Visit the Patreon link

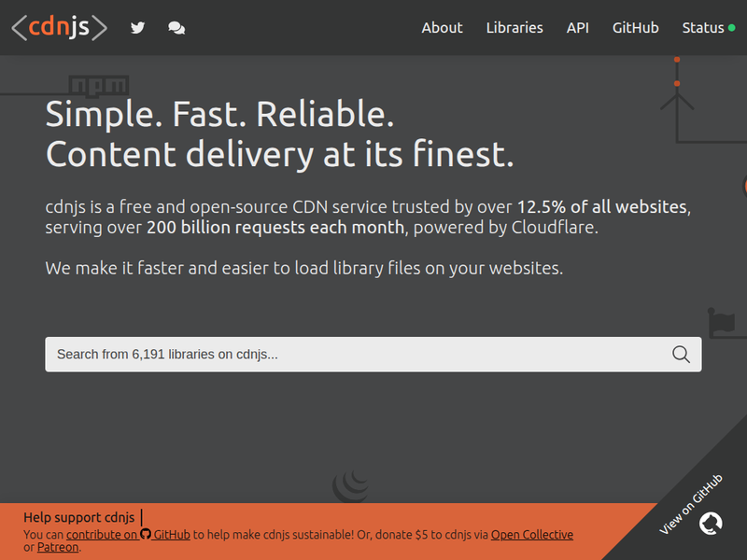click(x=58, y=547)
